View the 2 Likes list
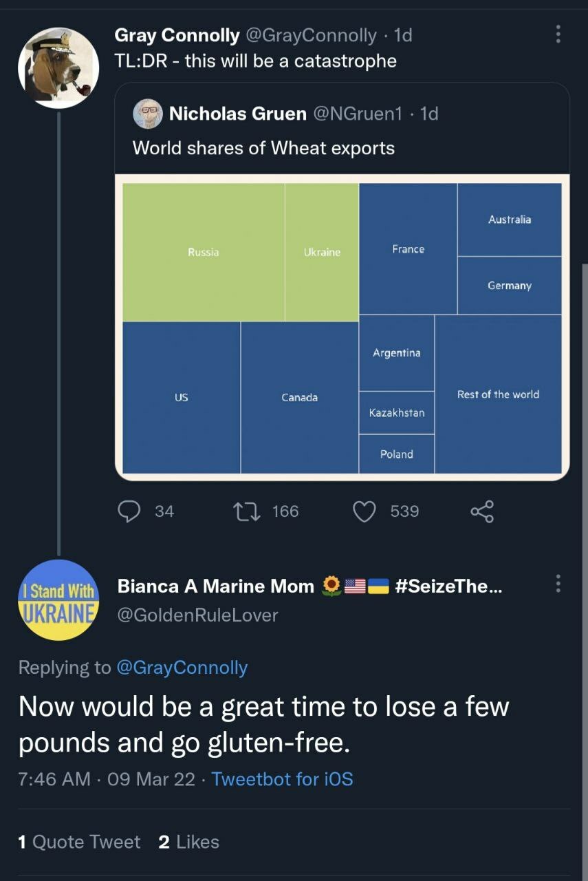The image size is (588, 881). [188, 842]
